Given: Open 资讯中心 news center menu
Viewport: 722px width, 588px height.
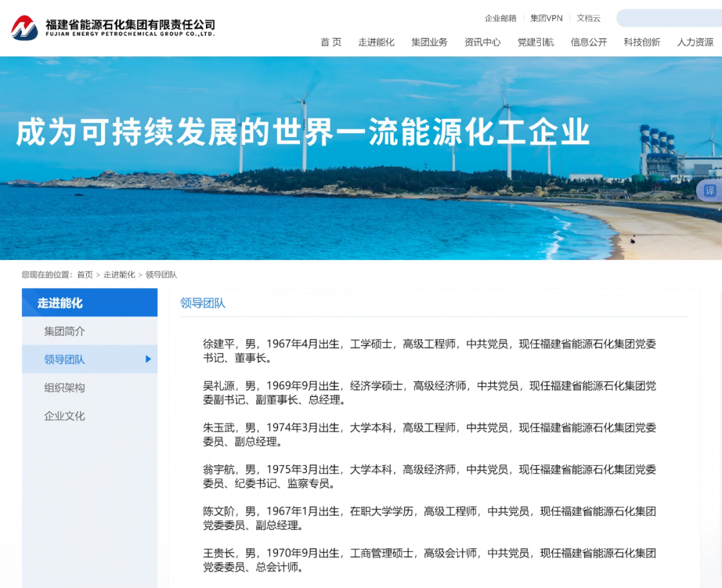Looking at the screenshot, I should tap(482, 41).
